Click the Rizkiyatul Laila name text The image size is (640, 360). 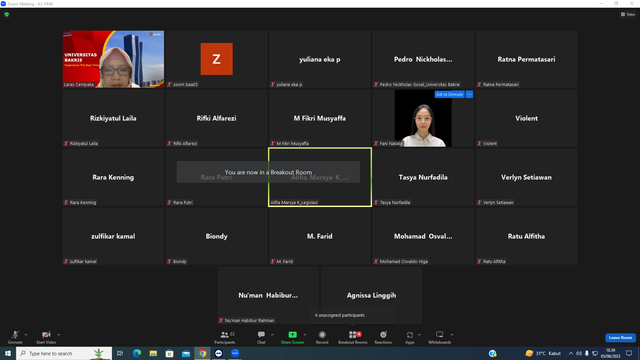point(113,118)
